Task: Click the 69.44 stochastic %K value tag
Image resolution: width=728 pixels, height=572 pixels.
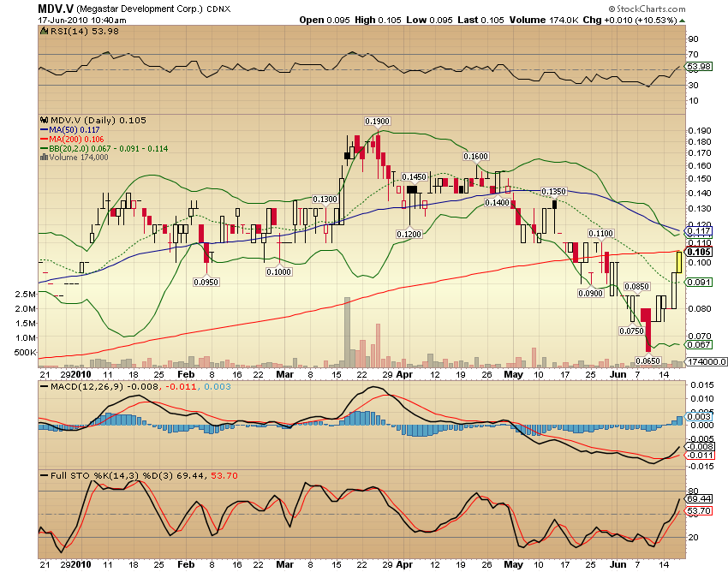Action: point(699,498)
